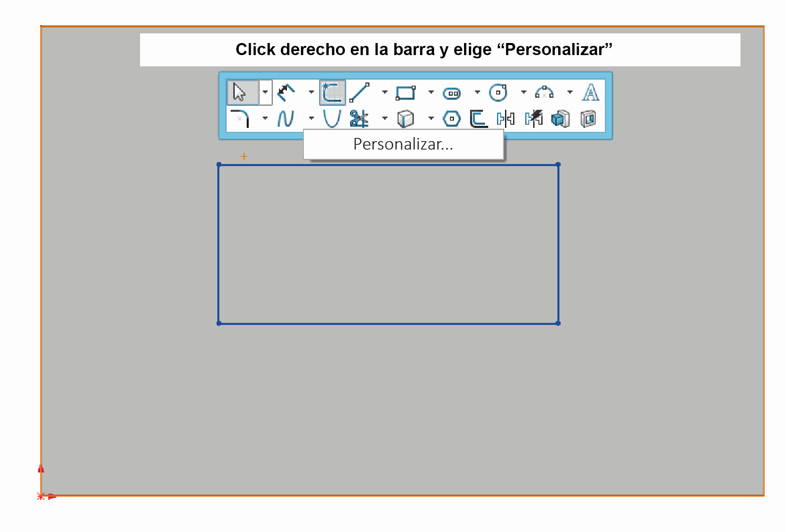Select the bottom-left corner point of rectangle
The image size is (786, 532).
(x=219, y=323)
